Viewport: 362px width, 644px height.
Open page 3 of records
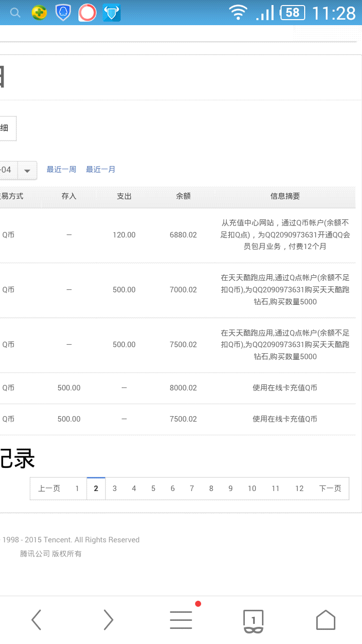tap(115, 489)
